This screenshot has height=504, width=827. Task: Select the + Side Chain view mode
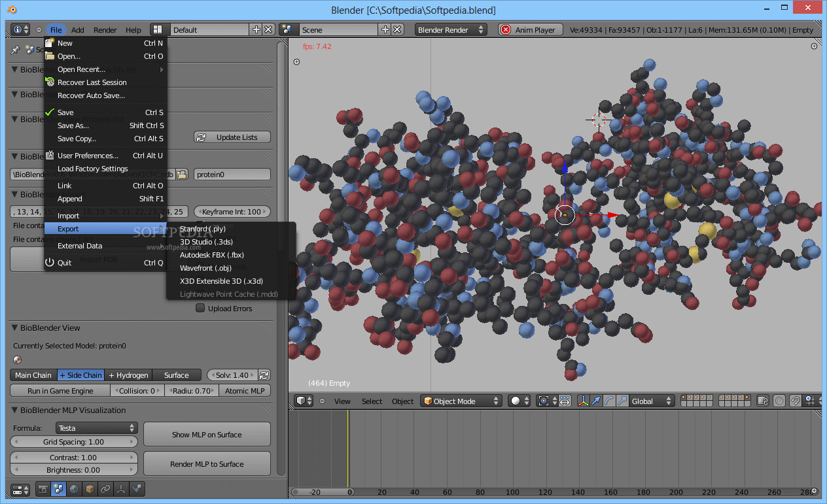tap(80, 375)
